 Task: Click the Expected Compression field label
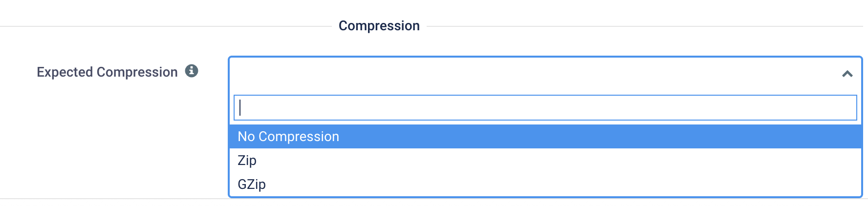click(107, 72)
